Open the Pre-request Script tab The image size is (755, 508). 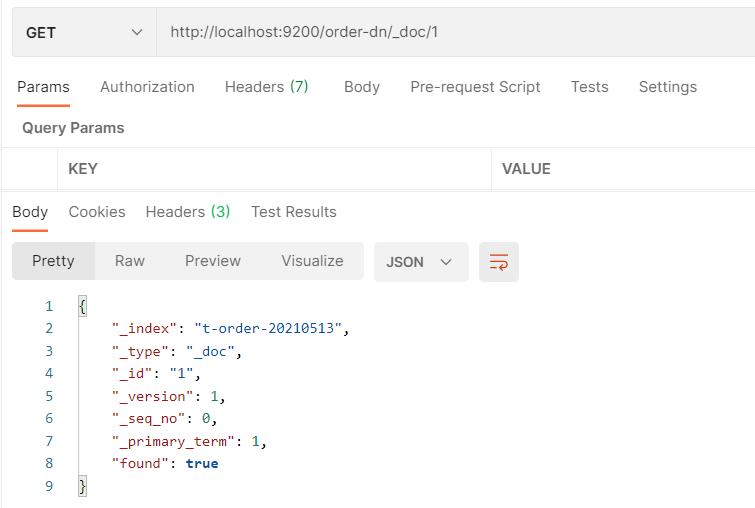click(475, 87)
